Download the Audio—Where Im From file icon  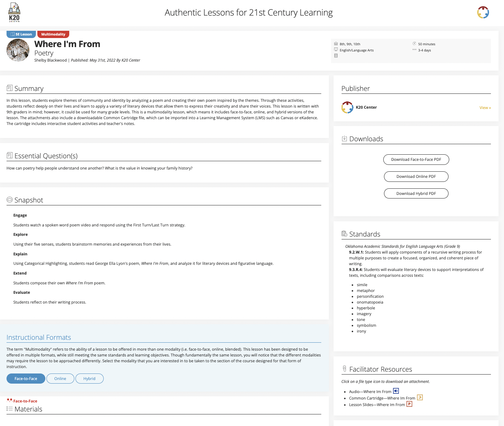[396, 391]
